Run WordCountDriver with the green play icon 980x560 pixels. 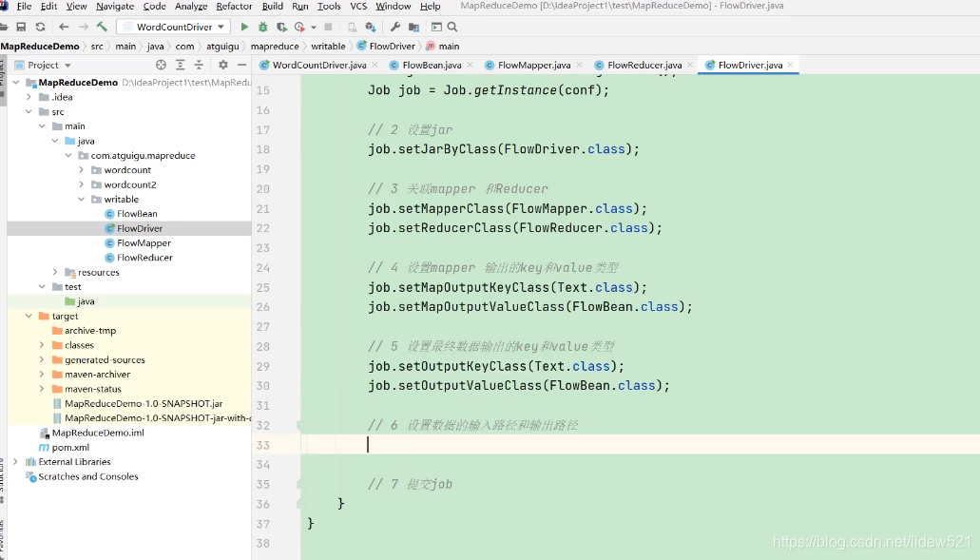(x=244, y=27)
